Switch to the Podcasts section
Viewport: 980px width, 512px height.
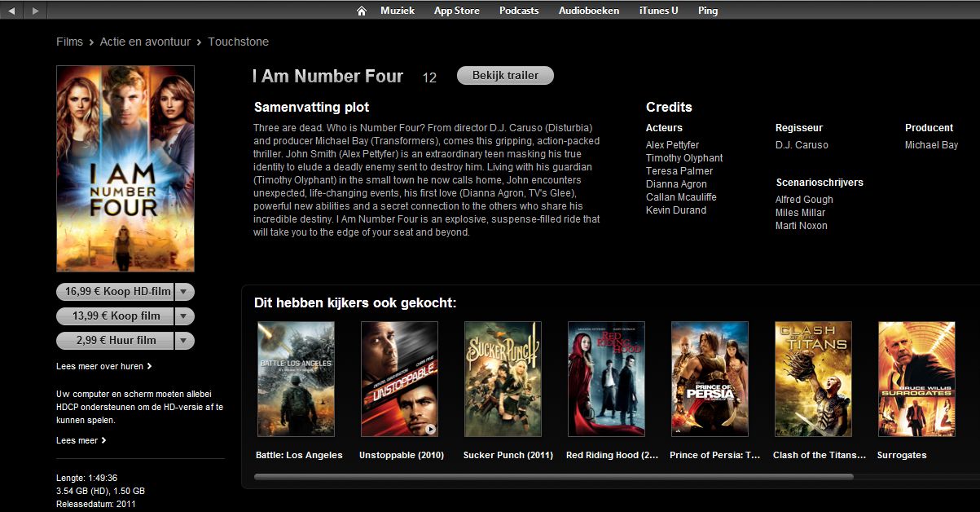(519, 11)
